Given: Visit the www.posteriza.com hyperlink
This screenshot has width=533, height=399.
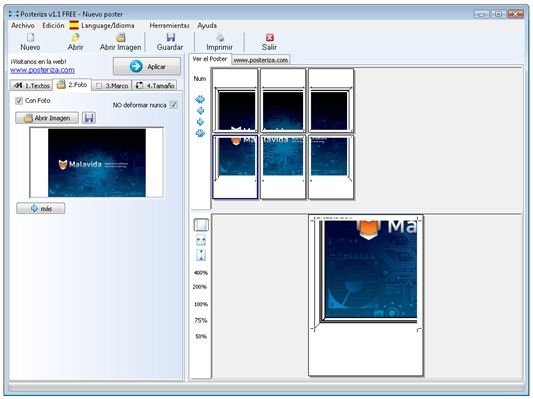Looking at the screenshot, I should (x=42, y=70).
